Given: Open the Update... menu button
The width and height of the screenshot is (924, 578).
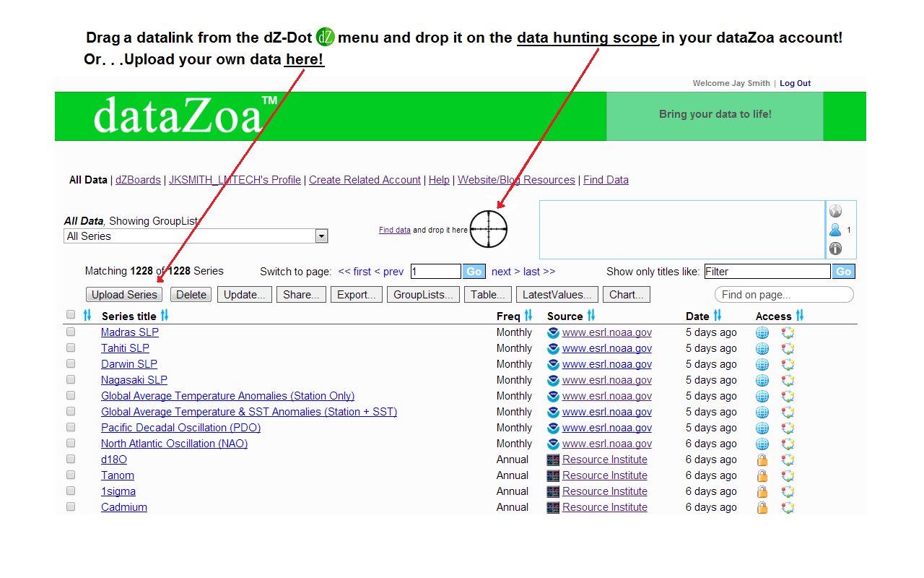Looking at the screenshot, I should [245, 294].
